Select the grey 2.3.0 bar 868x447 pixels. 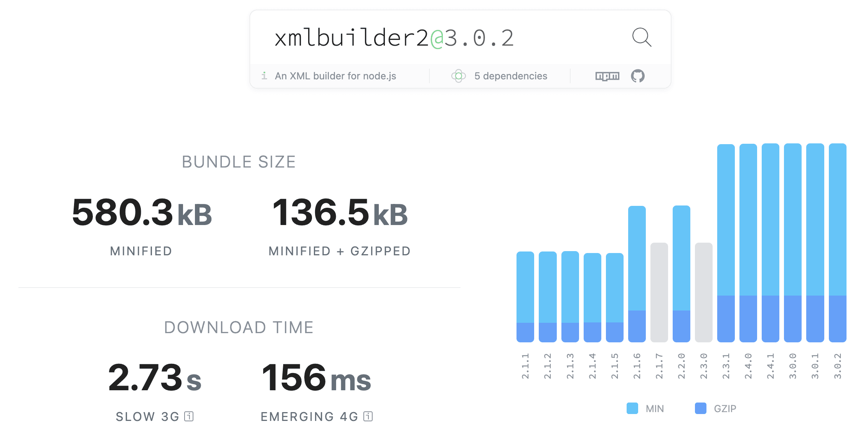click(x=703, y=292)
